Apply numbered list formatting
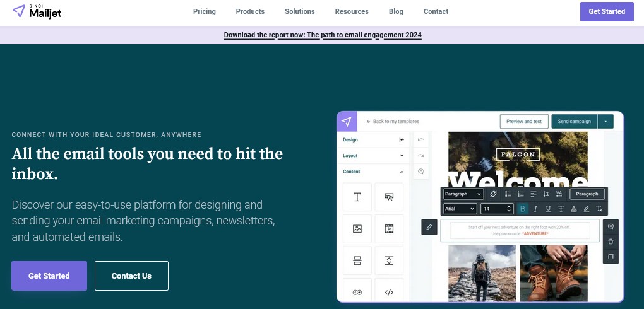This screenshot has width=644, height=309. click(x=521, y=194)
